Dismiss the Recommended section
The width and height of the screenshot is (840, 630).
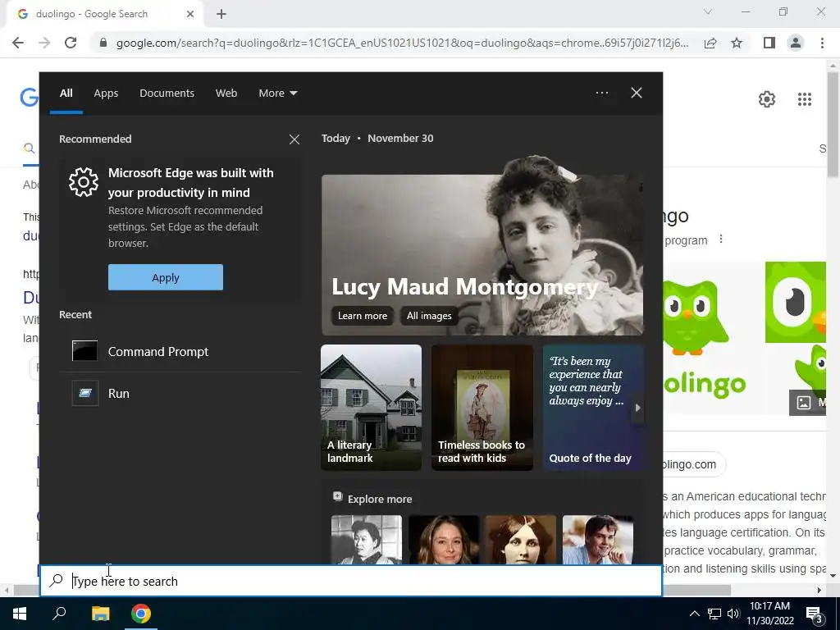tap(294, 139)
